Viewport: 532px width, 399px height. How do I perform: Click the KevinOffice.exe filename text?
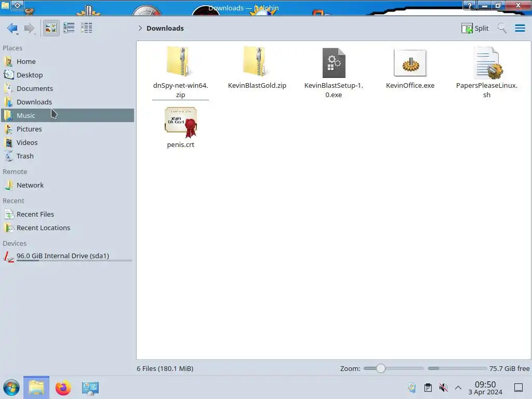tap(410, 86)
